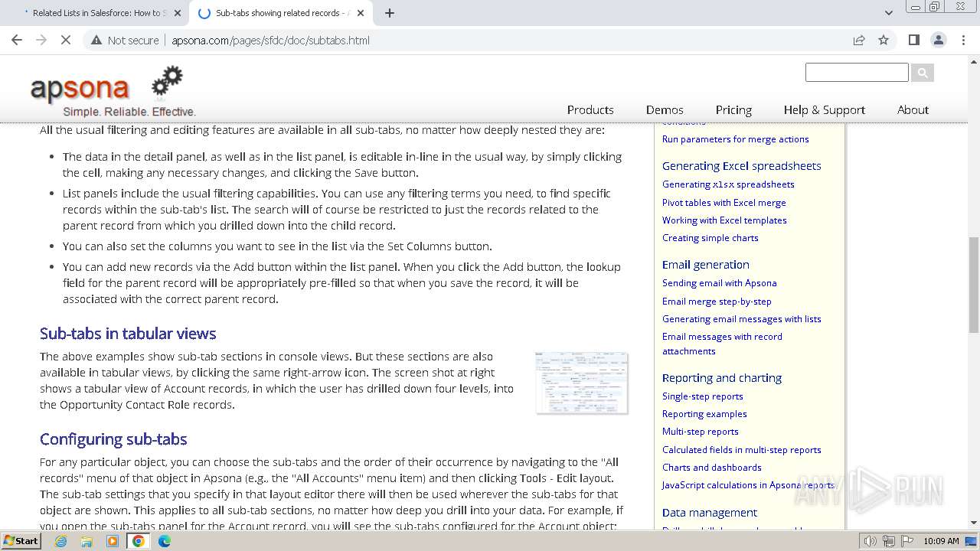The image size is (980, 551).
Task: Go back to the previous page
Action: point(17,40)
